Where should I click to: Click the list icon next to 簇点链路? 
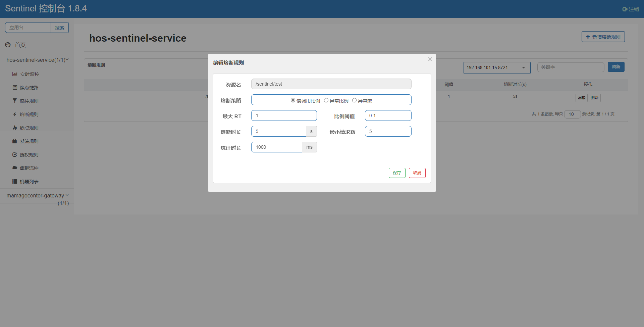pyautogui.click(x=15, y=88)
